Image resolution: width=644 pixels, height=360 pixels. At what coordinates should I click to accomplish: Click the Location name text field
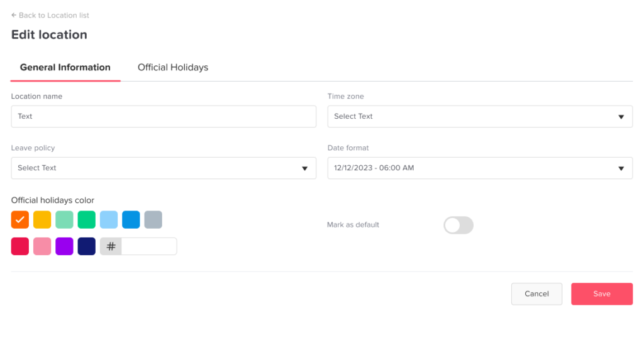(164, 116)
